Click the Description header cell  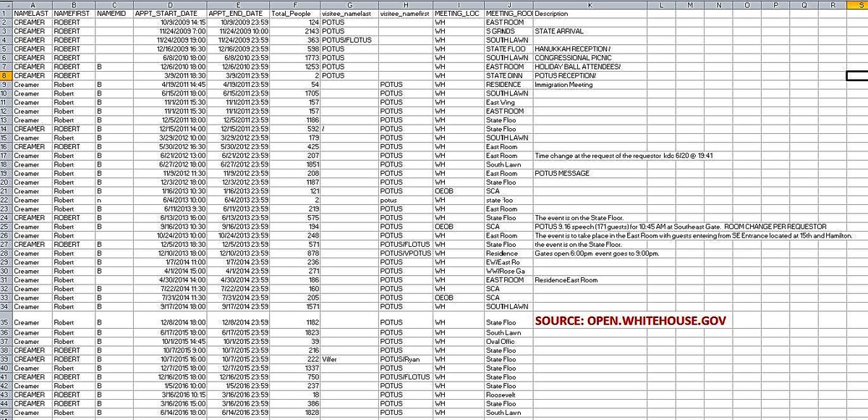(x=590, y=14)
